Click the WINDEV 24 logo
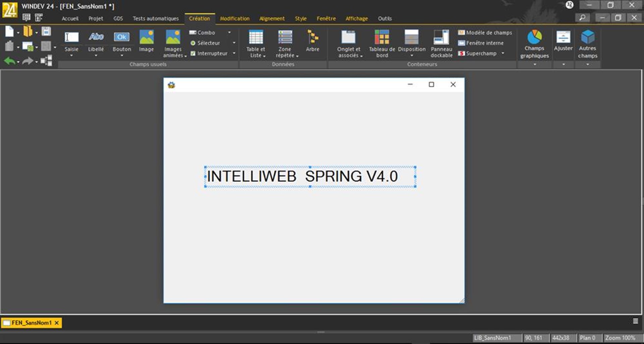 tap(10, 9)
